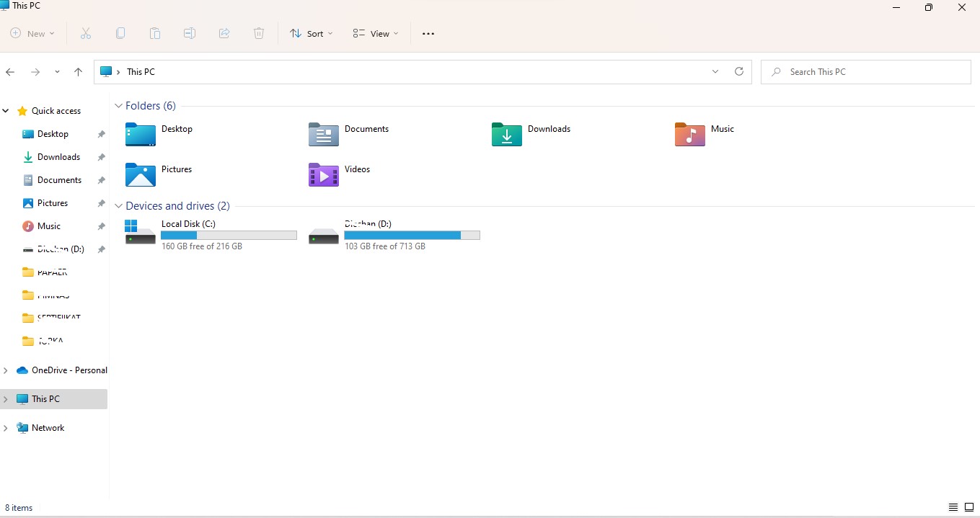Select the Downloads folder in main pane
This screenshot has width=980, height=518.
(531, 134)
